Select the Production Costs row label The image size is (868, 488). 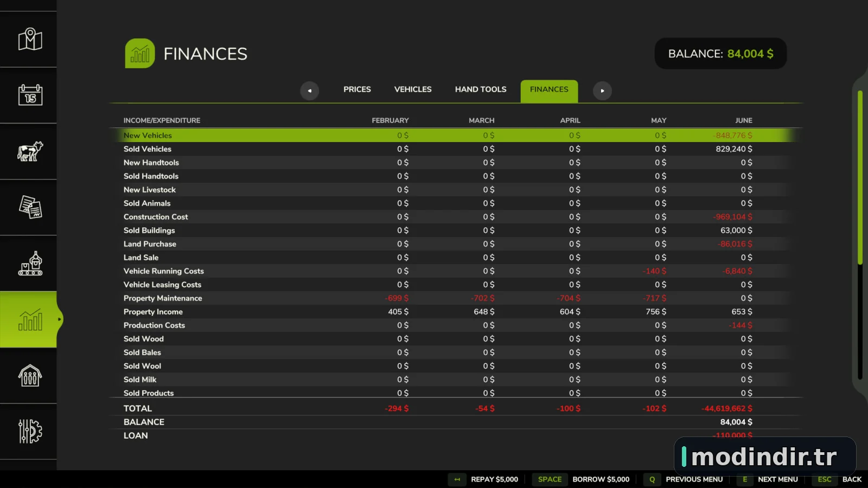coord(154,325)
